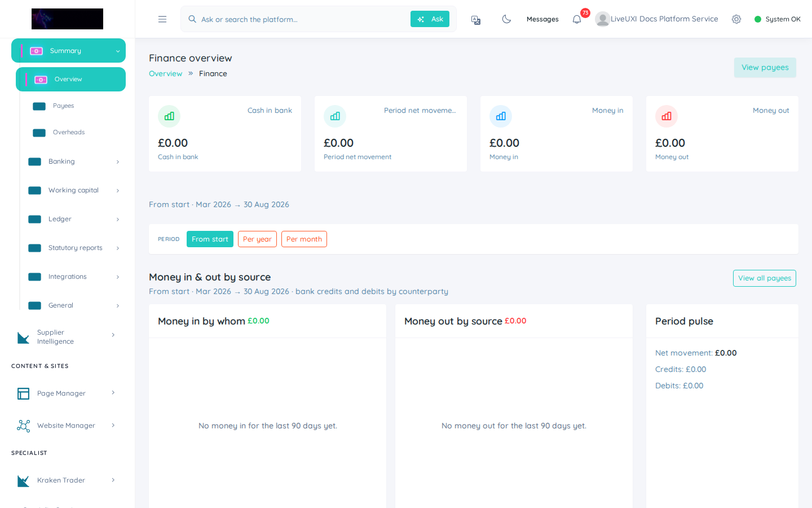The height and width of the screenshot is (508, 812).
Task: Open notifications bell with 73 badge
Action: [577, 19]
